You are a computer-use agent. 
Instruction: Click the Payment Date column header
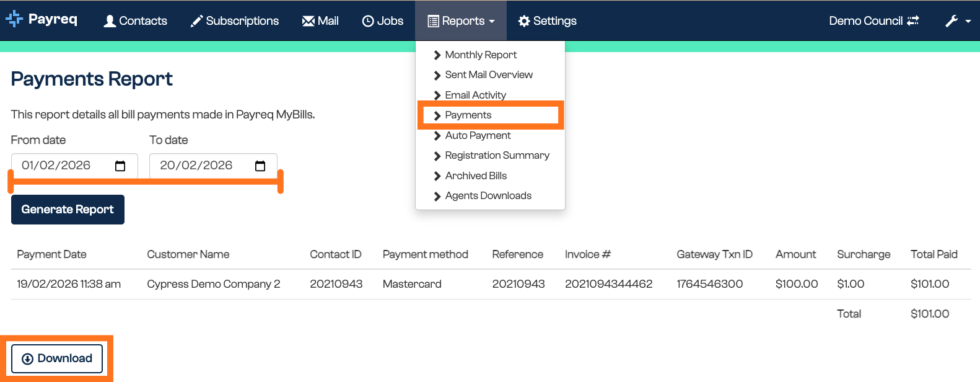click(x=52, y=254)
